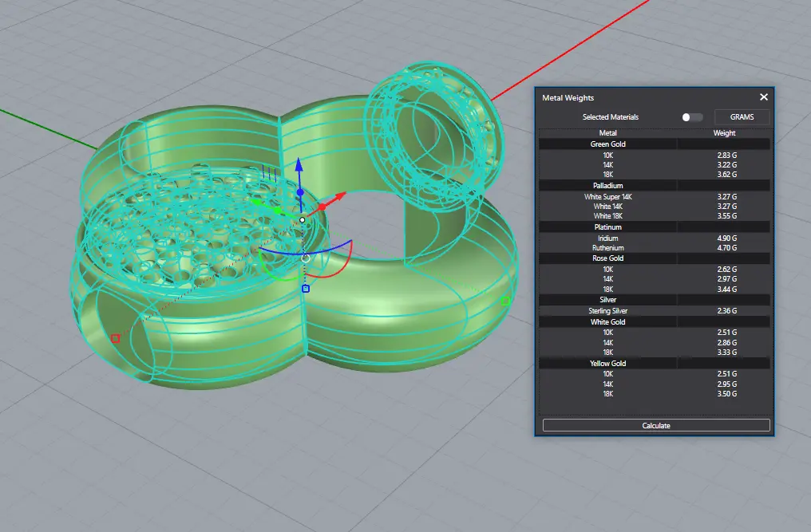
Task: Click the GRAMS unit button
Action: [x=742, y=117]
